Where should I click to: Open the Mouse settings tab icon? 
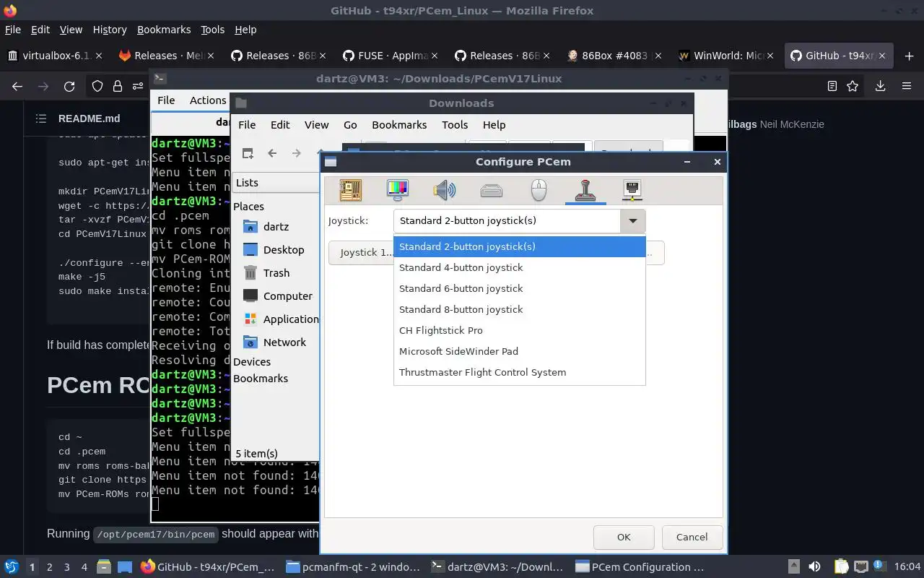[539, 190]
